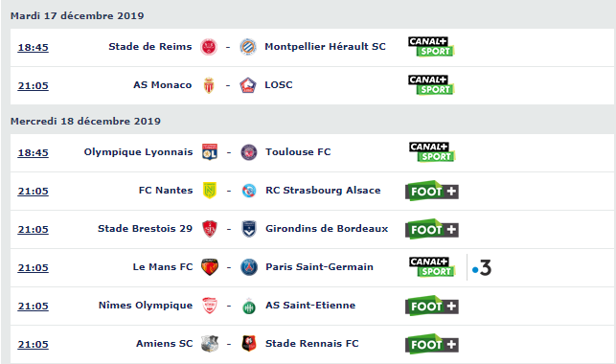This screenshot has width=616, height=364.
Task: Click the Le Mans FC crest
Action: pyautogui.click(x=210, y=267)
